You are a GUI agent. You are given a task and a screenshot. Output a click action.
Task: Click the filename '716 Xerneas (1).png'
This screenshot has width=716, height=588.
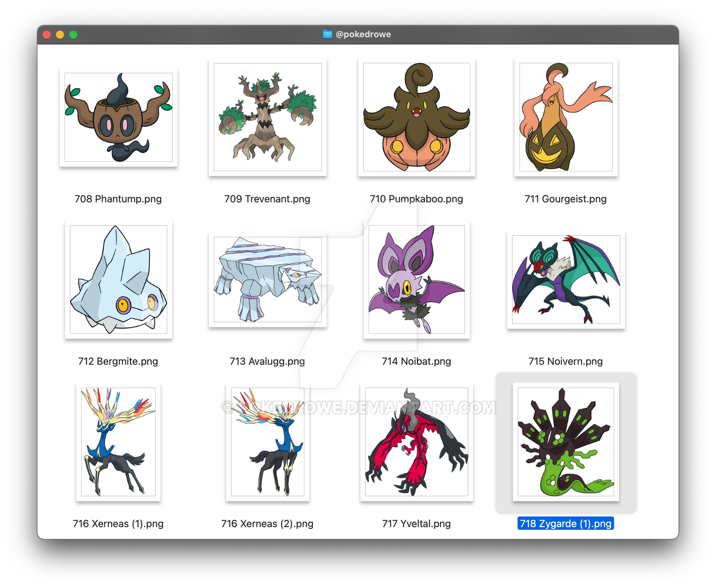pos(118,524)
